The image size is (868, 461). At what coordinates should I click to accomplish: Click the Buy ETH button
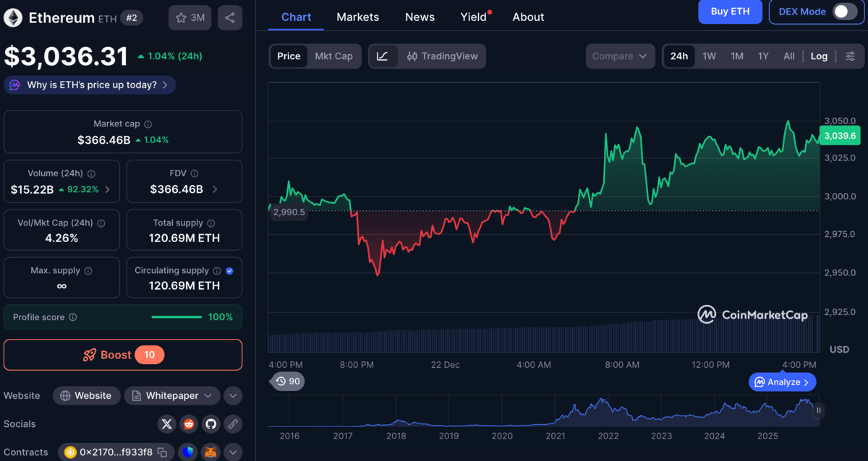[730, 12]
